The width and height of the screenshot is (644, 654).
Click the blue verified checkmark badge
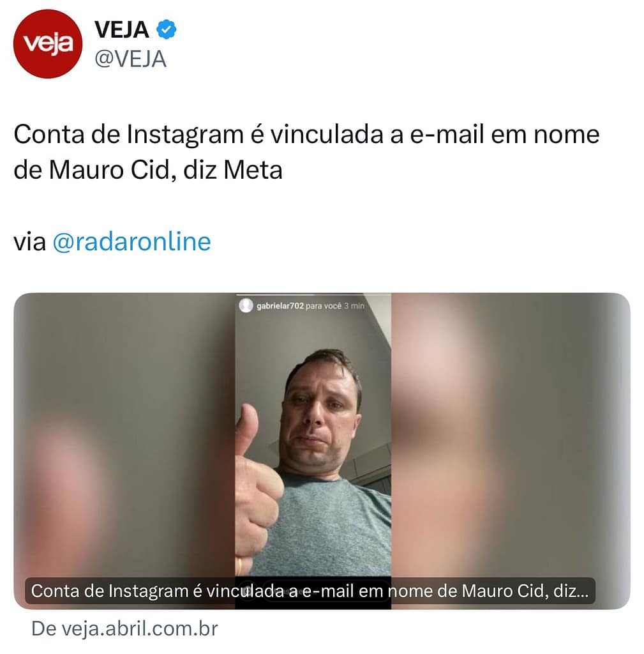pyautogui.click(x=167, y=29)
